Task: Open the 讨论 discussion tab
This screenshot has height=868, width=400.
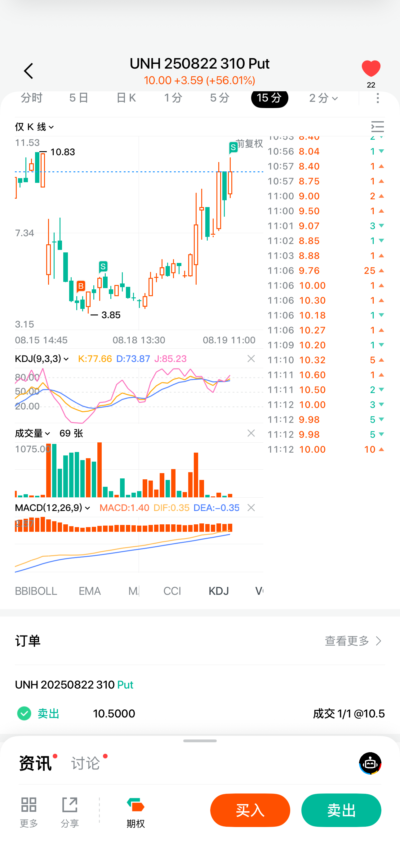Action: point(86,763)
